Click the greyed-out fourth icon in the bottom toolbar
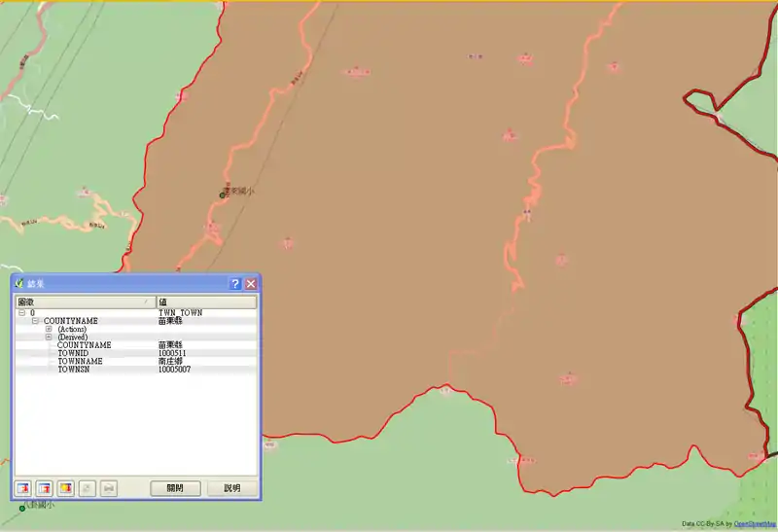 (x=88, y=487)
